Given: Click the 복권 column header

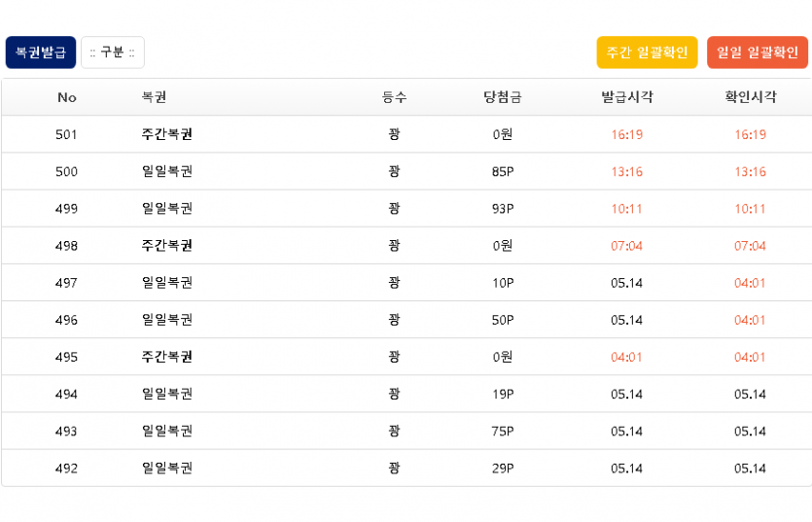Looking at the screenshot, I should pyautogui.click(x=154, y=97).
